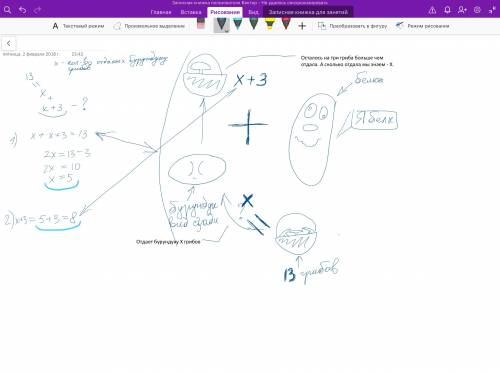Enable Режим рисования drawing mode

422,26
